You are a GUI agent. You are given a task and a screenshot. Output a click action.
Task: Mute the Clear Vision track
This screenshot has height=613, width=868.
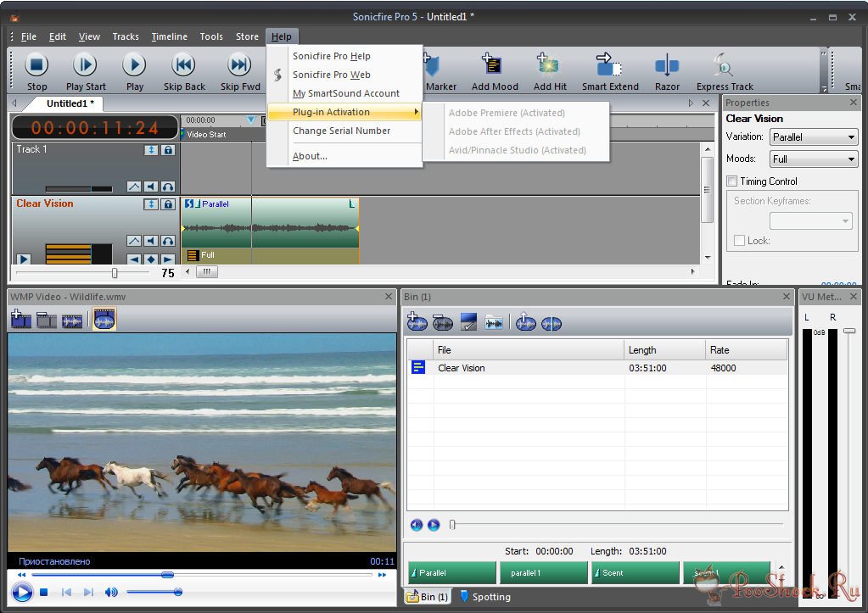point(151,241)
